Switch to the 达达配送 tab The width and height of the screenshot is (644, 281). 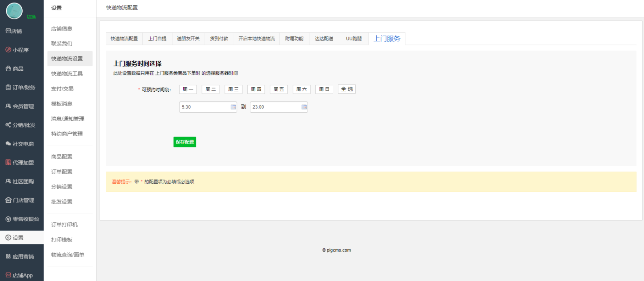click(324, 39)
